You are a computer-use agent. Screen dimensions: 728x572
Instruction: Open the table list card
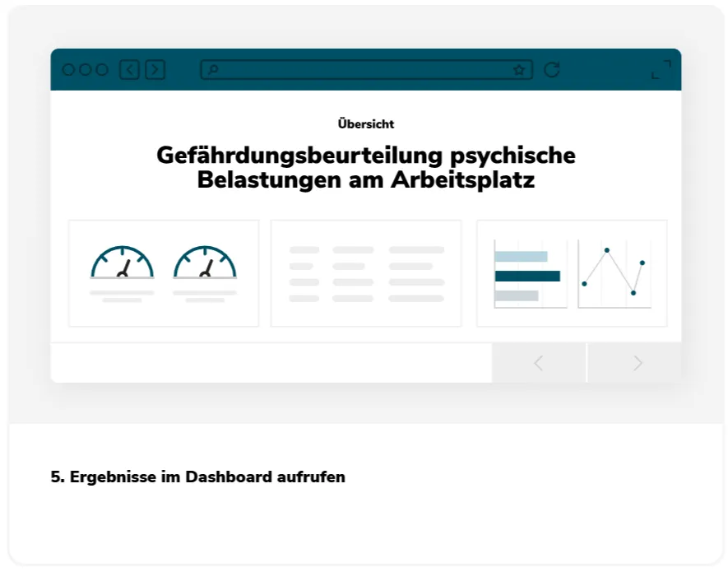click(x=366, y=273)
